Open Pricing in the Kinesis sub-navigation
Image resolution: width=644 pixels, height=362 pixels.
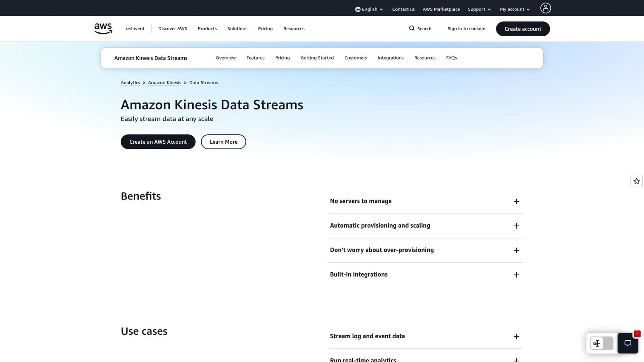(282, 58)
